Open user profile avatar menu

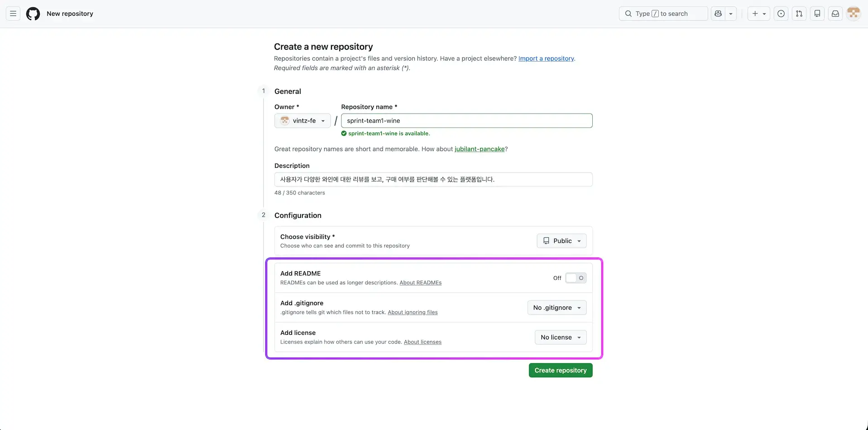click(x=854, y=14)
